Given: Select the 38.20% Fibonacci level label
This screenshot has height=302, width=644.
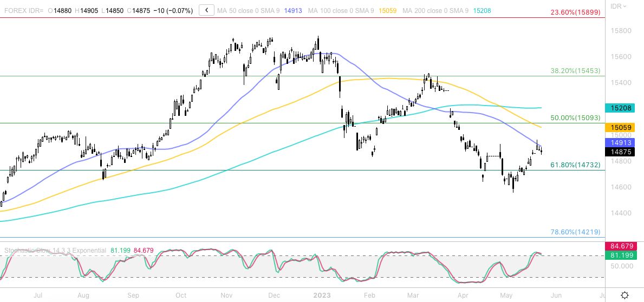Looking at the screenshot, I should coord(575,70).
